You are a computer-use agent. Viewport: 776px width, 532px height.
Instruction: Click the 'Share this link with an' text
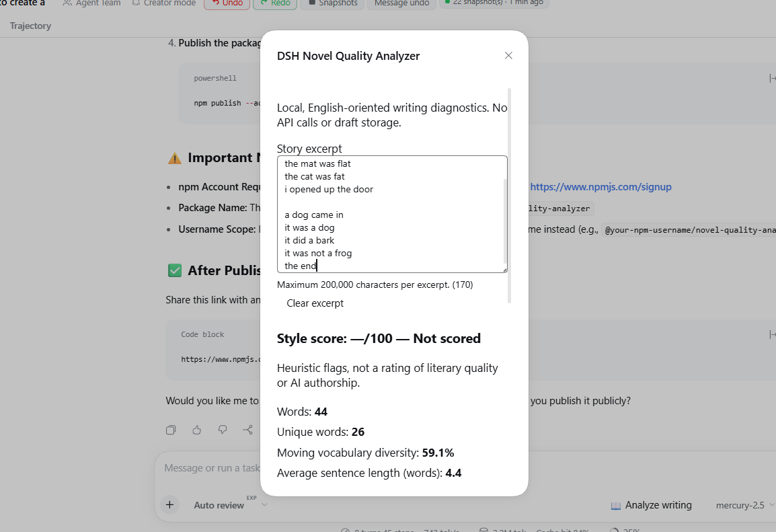(212, 300)
